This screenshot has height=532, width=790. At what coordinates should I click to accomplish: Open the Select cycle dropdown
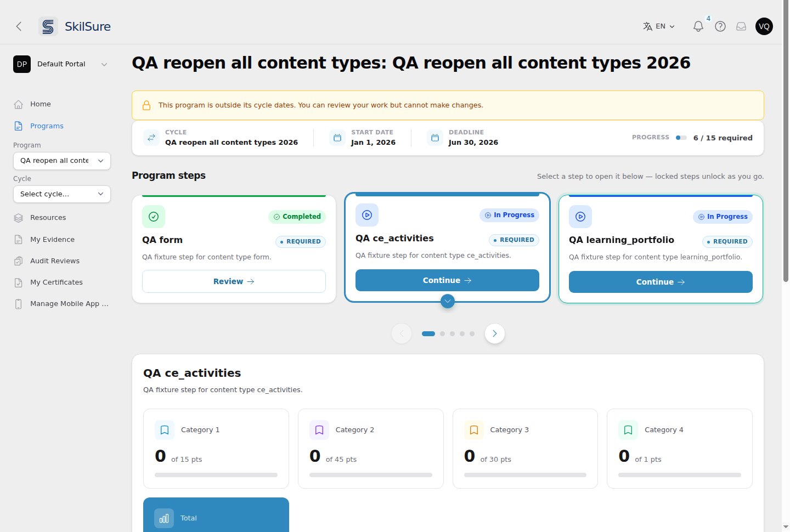(x=62, y=194)
